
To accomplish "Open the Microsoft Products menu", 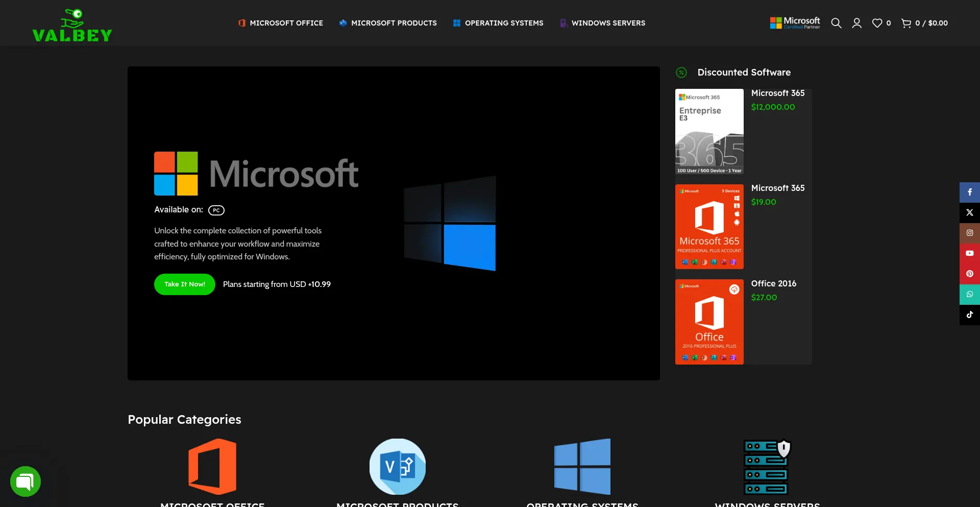I will click(x=388, y=23).
